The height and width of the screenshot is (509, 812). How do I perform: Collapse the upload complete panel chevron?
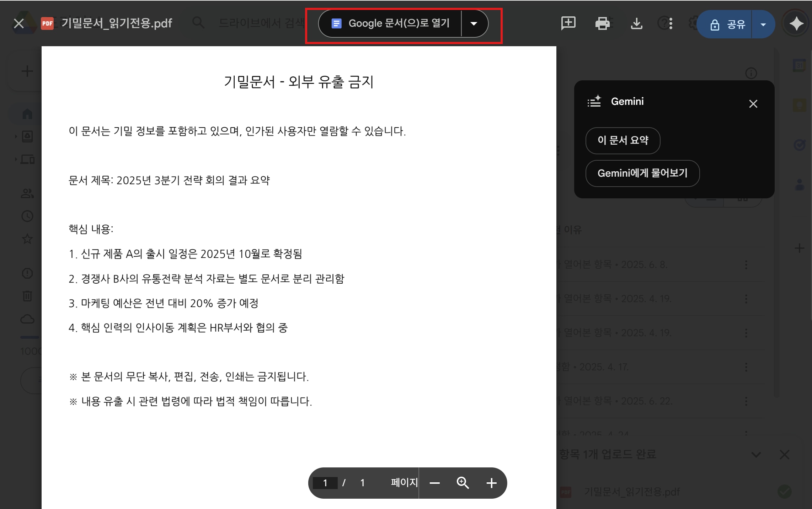click(x=756, y=455)
